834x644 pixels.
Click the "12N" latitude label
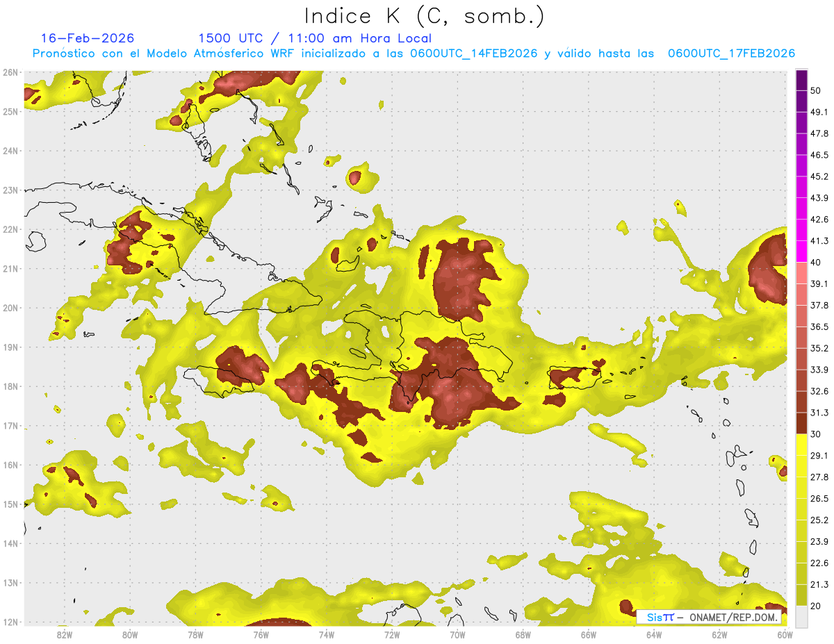(x=10, y=622)
